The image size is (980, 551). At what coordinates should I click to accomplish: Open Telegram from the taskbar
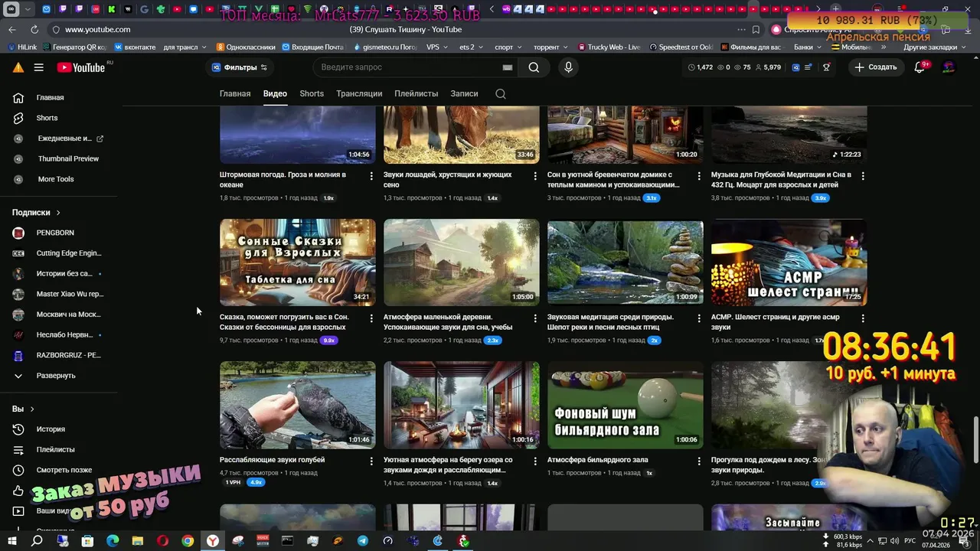(363, 541)
